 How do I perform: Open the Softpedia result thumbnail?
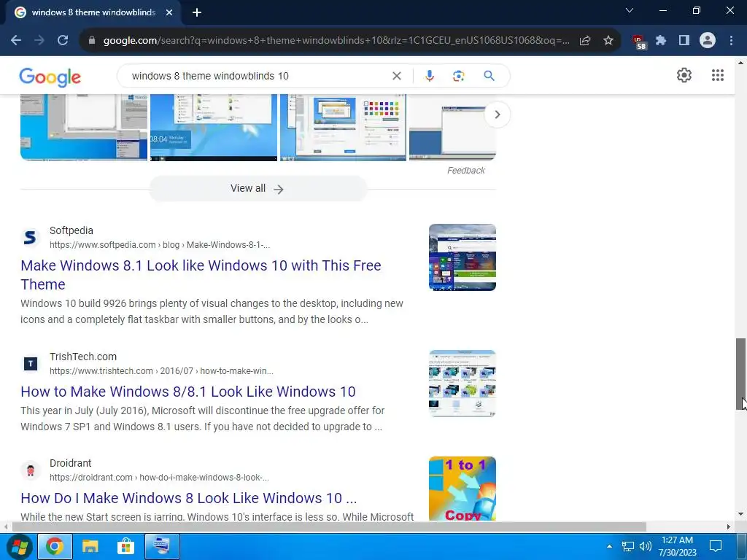tap(462, 257)
